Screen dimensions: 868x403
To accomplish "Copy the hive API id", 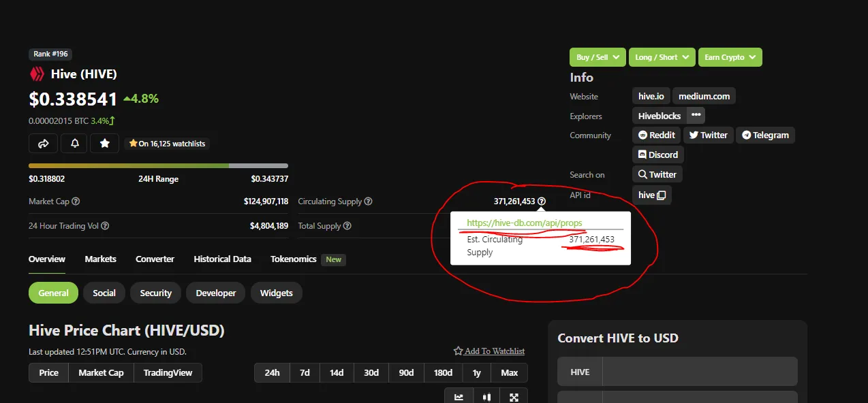I will (x=661, y=195).
